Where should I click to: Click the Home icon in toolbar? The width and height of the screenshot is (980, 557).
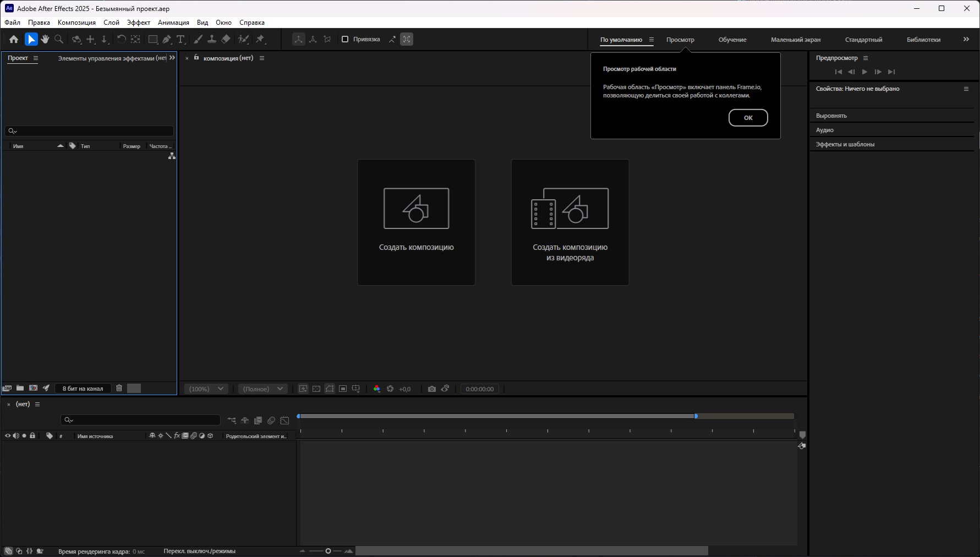tap(14, 39)
